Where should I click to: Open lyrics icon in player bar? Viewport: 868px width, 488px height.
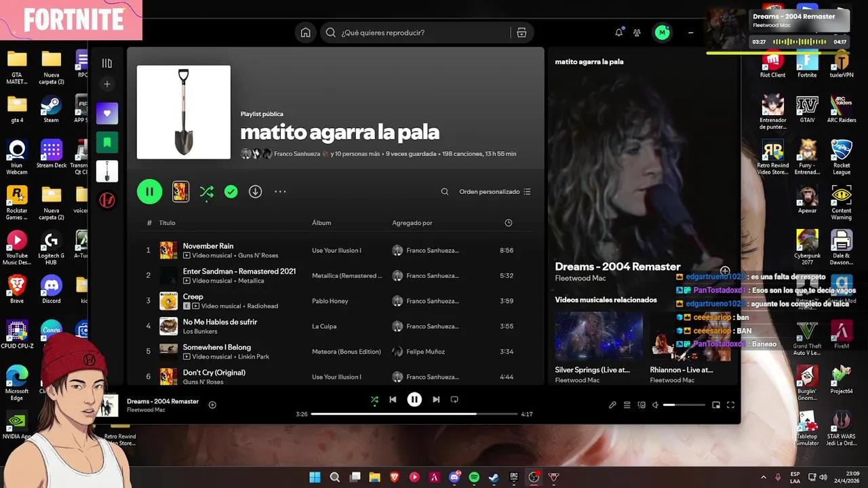612,405
